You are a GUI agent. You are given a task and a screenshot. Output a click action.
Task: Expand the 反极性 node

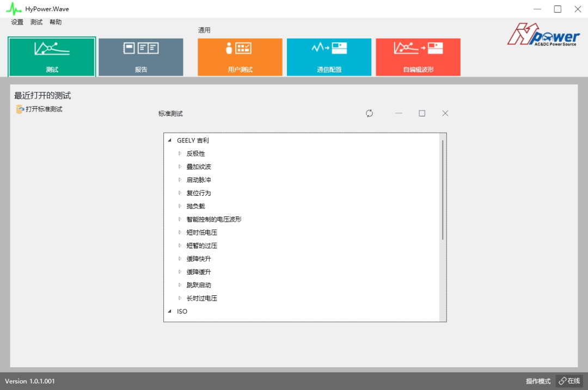point(180,153)
